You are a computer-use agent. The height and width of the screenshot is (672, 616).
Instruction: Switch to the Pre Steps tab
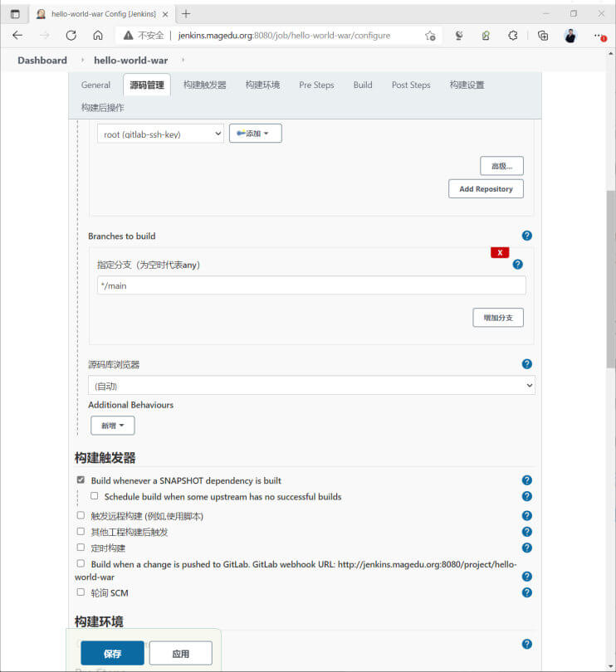click(x=316, y=85)
